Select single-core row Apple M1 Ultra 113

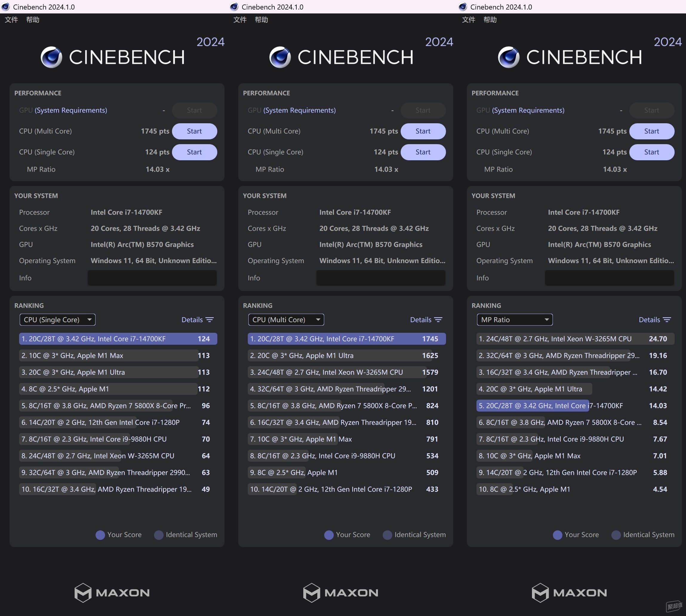pos(118,372)
